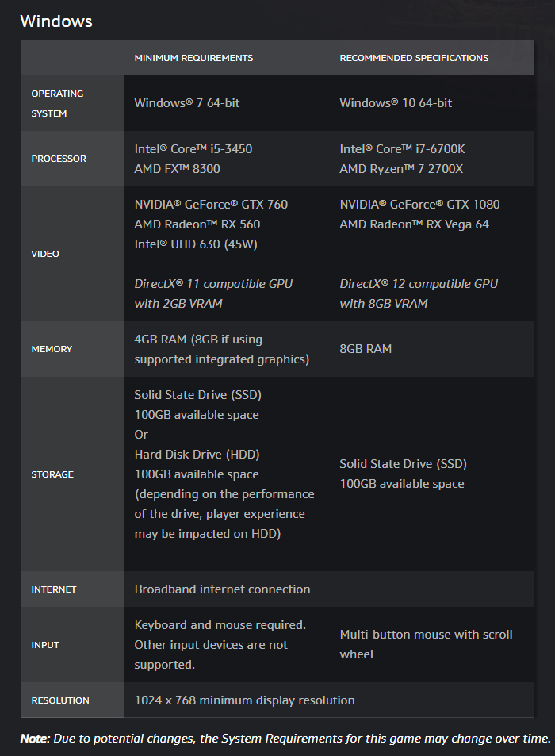
Task: Click the Intel UHD 630 (45W) text
Action: tap(196, 244)
